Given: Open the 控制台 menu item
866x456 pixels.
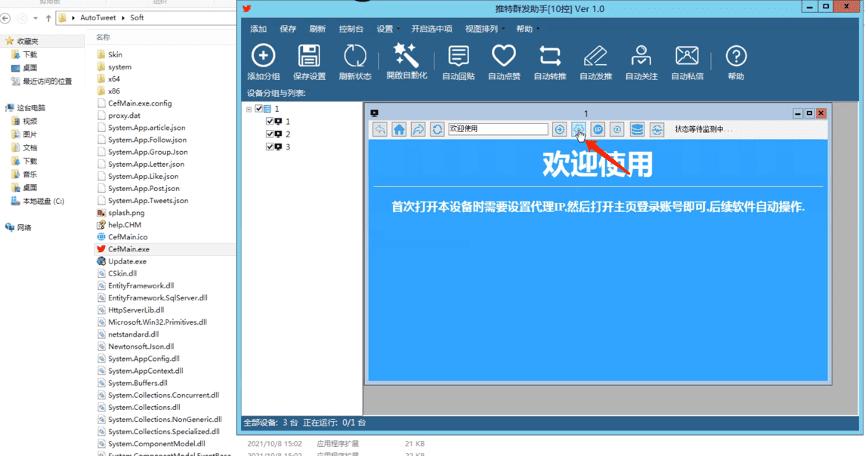Looking at the screenshot, I should pyautogui.click(x=351, y=29).
